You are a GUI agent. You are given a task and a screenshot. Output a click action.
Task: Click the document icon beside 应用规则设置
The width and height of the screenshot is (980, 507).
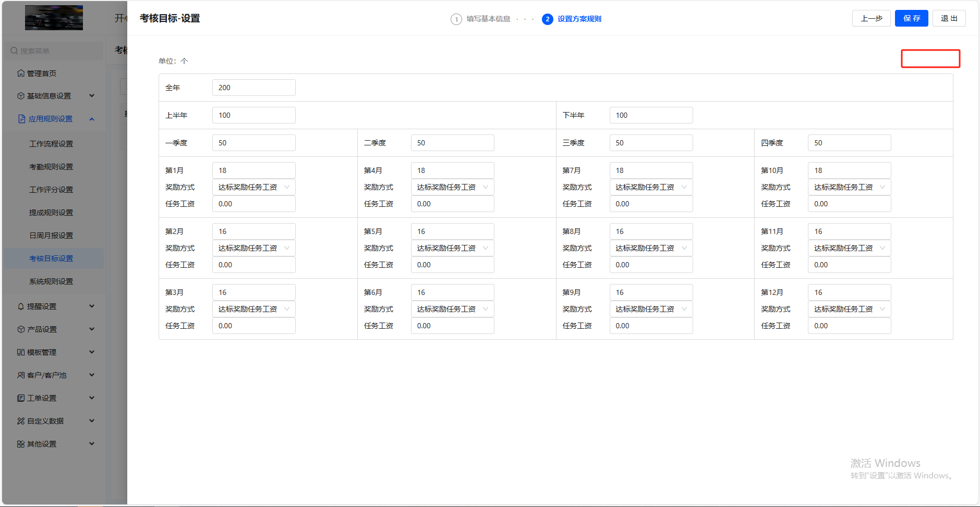tap(21, 119)
